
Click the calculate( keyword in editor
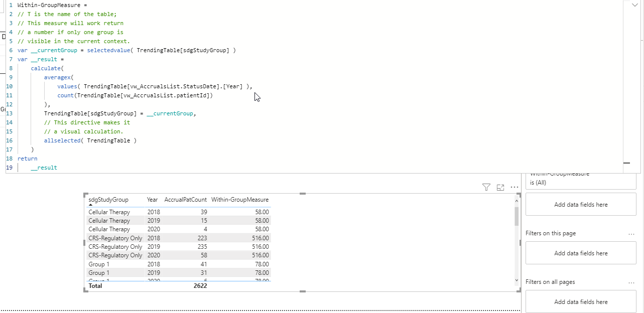47,68
